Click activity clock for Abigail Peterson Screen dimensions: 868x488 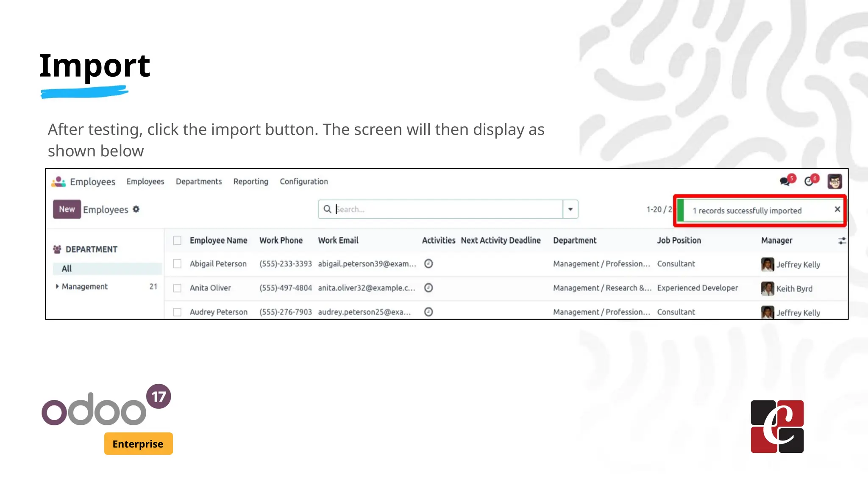428,263
